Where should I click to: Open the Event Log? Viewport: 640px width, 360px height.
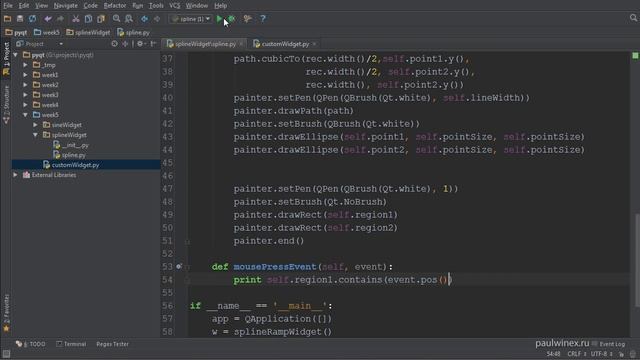pyautogui.click(x=609, y=344)
